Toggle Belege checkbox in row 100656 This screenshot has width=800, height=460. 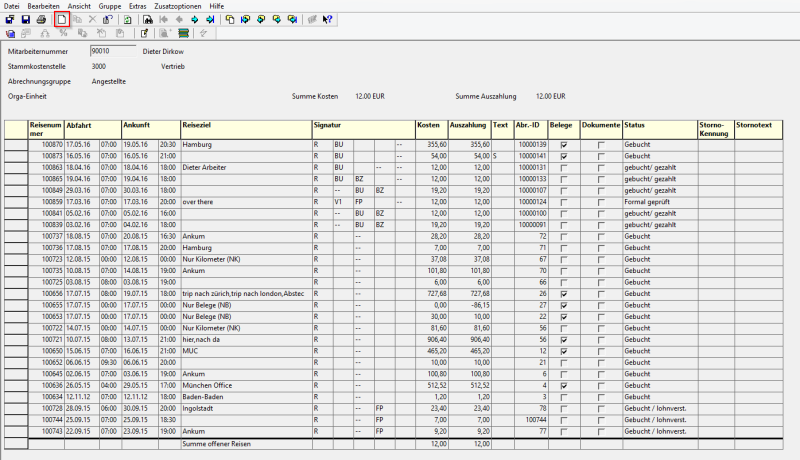pos(564,294)
